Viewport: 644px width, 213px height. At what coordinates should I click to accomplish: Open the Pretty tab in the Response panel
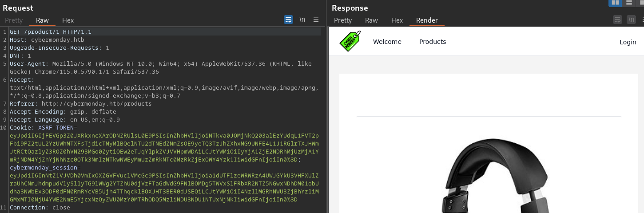(343, 20)
